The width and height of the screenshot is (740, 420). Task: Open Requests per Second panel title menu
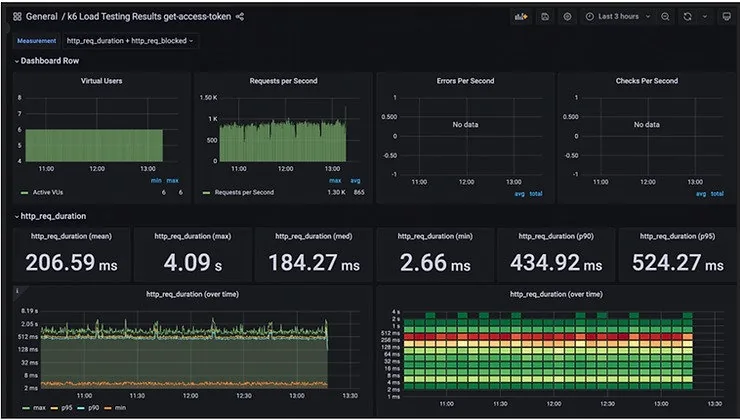coord(283,81)
